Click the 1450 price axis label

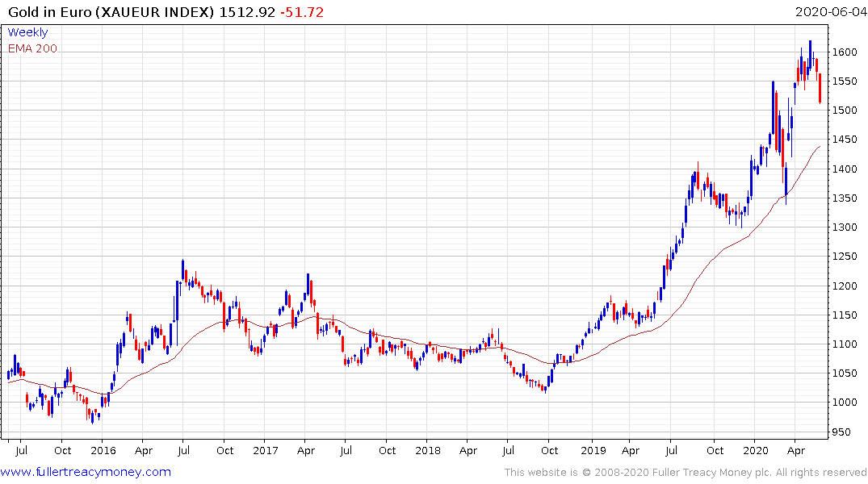coord(845,140)
